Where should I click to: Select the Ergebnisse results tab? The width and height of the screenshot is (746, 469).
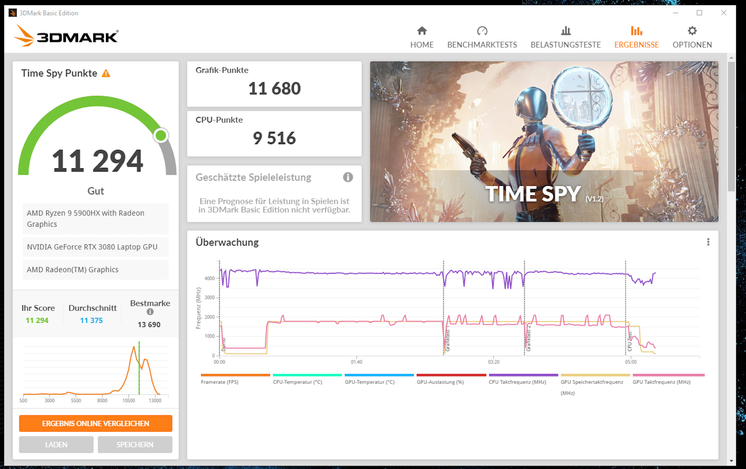click(x=637, y=31)
